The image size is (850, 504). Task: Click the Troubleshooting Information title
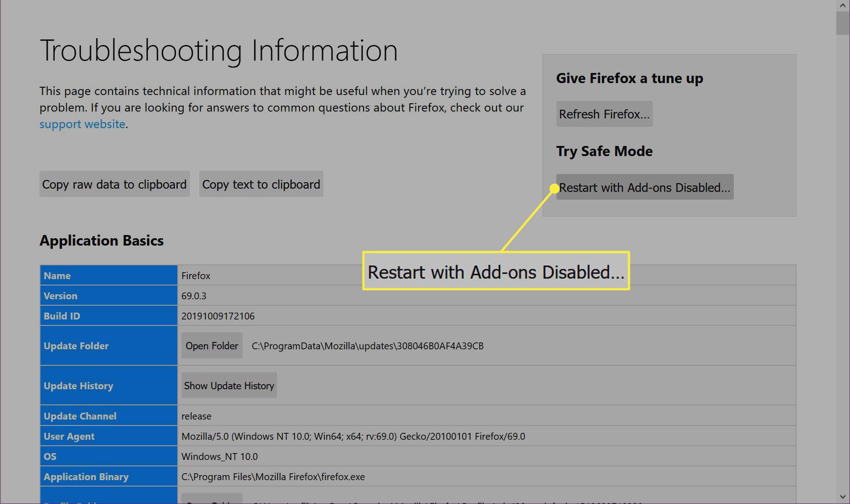tap(219, 50)
